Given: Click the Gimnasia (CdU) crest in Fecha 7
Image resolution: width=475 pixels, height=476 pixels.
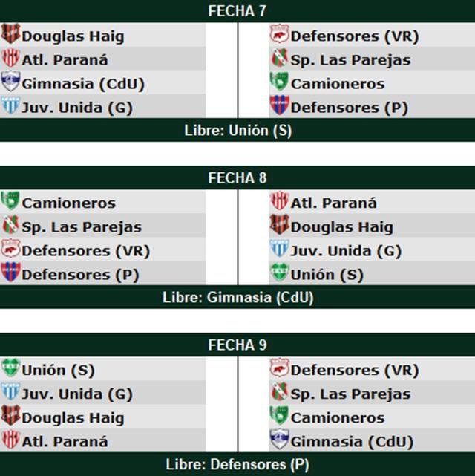Looking at the screenshot, I should [x=10, y=82].
